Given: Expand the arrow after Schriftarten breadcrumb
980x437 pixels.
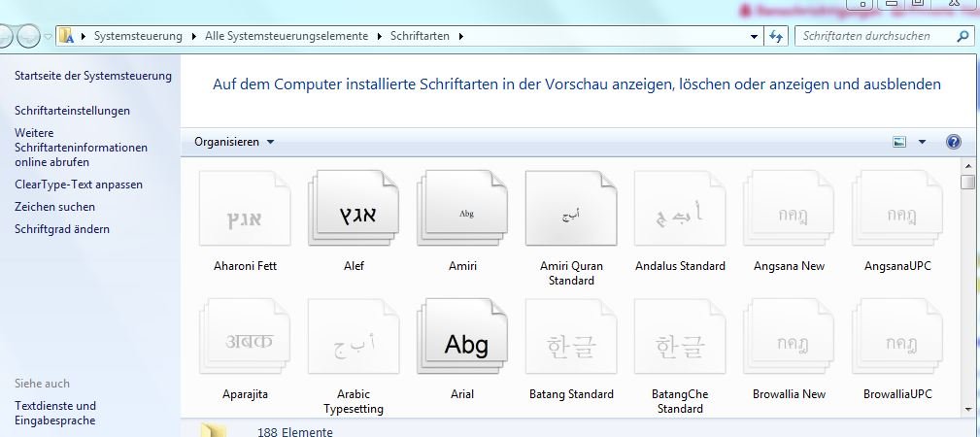Looking at the screenshot, I should point(461,36).
